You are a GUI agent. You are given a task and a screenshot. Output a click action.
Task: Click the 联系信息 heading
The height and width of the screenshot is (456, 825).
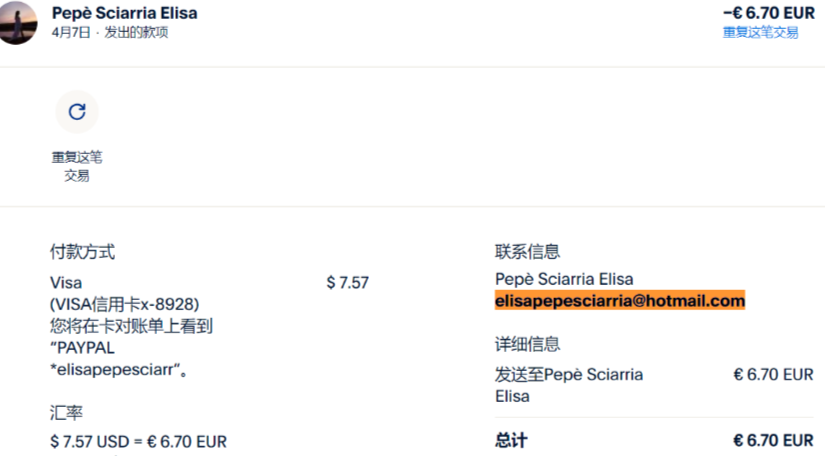pos(527,252)
